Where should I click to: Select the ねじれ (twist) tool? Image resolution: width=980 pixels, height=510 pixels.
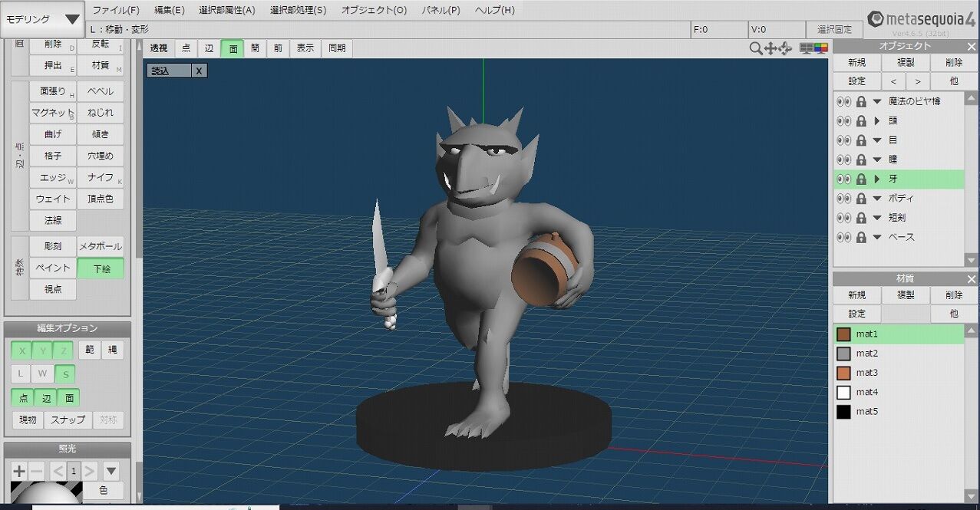[101, 113]
